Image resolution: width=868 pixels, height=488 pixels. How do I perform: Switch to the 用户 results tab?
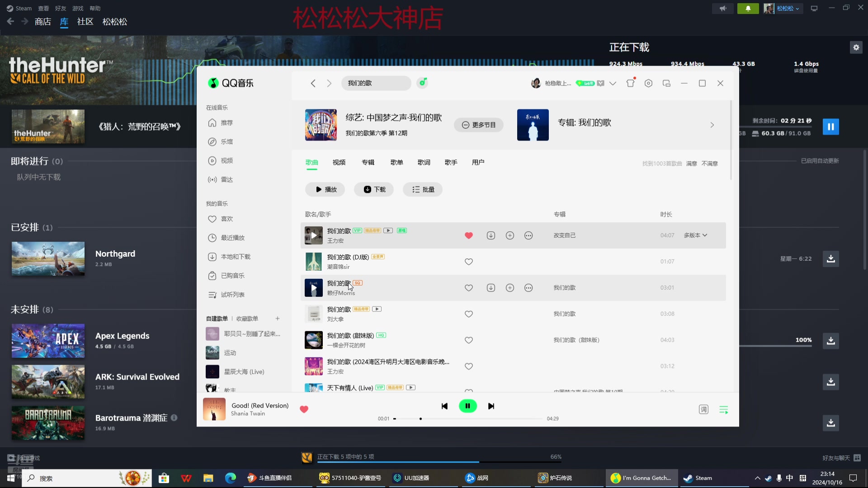[x=478, y=163]
